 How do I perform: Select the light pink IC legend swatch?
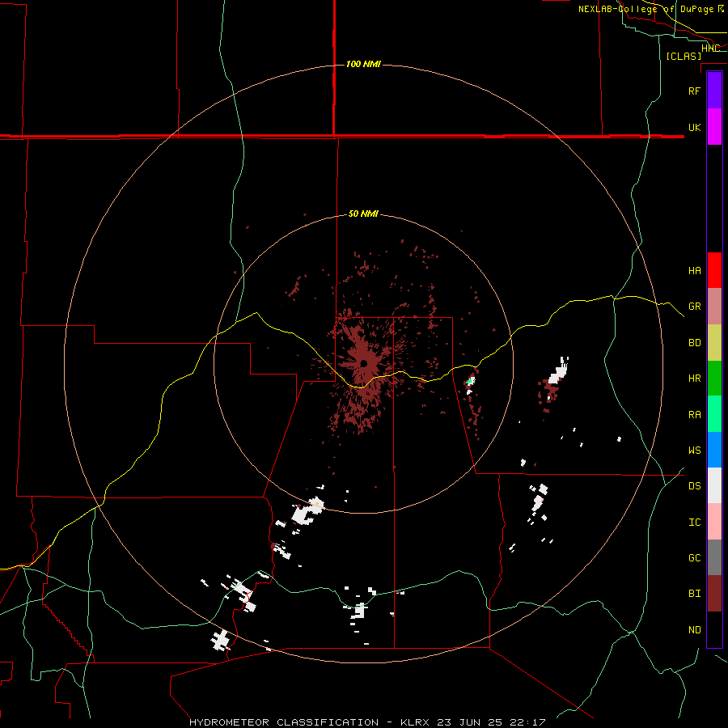714,522
